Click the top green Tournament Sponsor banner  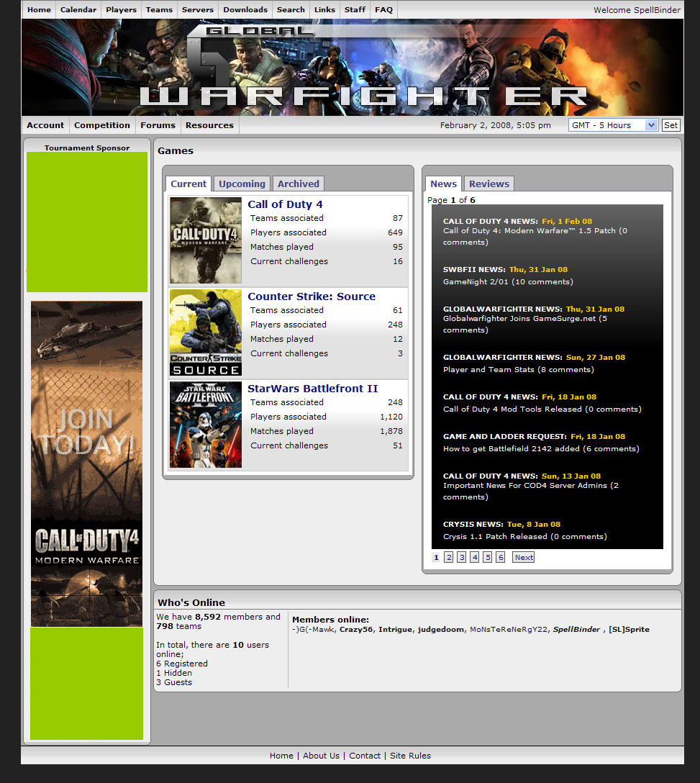(87, 222)
